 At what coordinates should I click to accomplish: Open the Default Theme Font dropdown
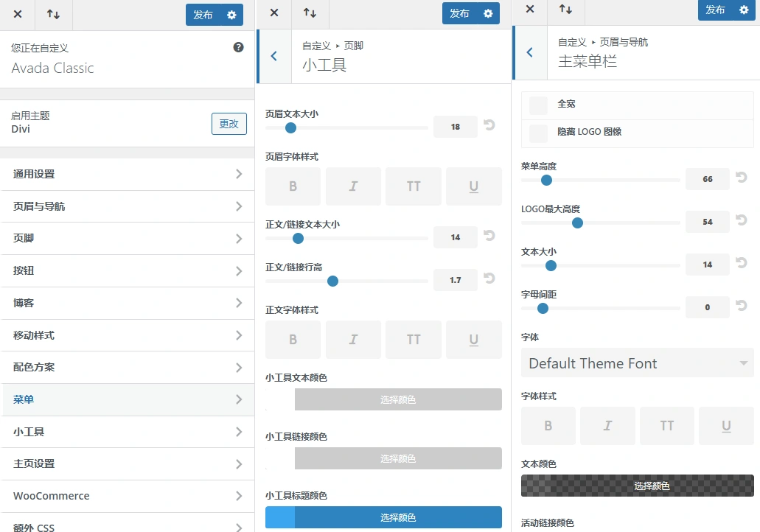click(x=637, y=363)
